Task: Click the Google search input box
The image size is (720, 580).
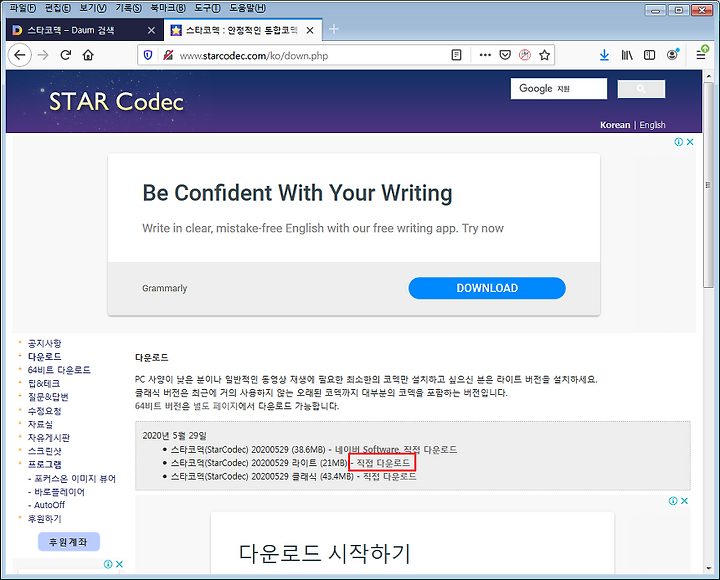Action: 558,89
